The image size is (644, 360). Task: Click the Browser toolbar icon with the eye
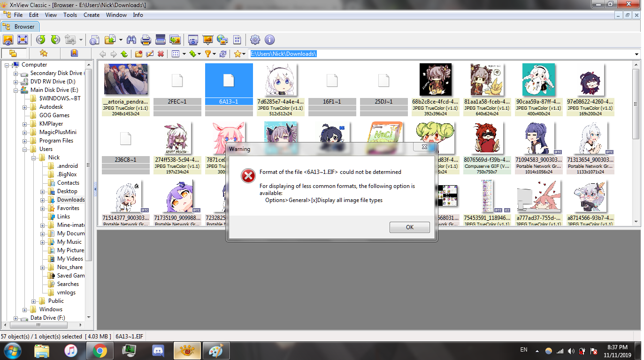[x=8, y=40]
